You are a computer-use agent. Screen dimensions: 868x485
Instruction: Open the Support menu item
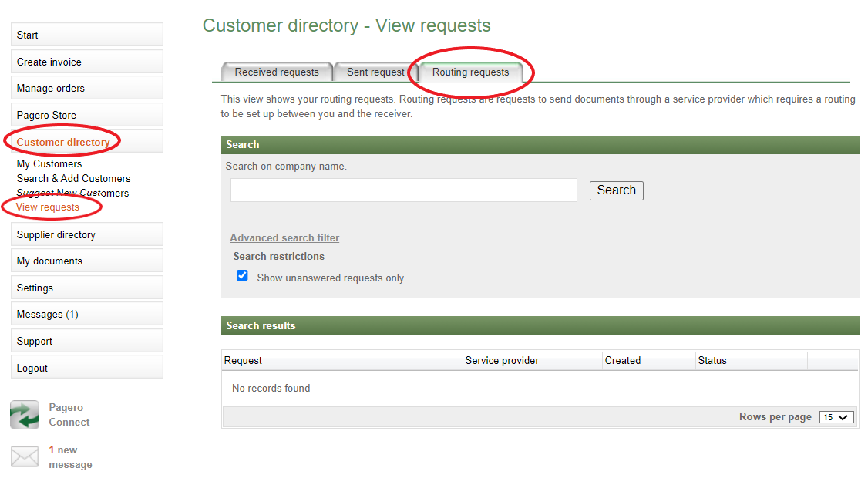click(x=87, y=341)
